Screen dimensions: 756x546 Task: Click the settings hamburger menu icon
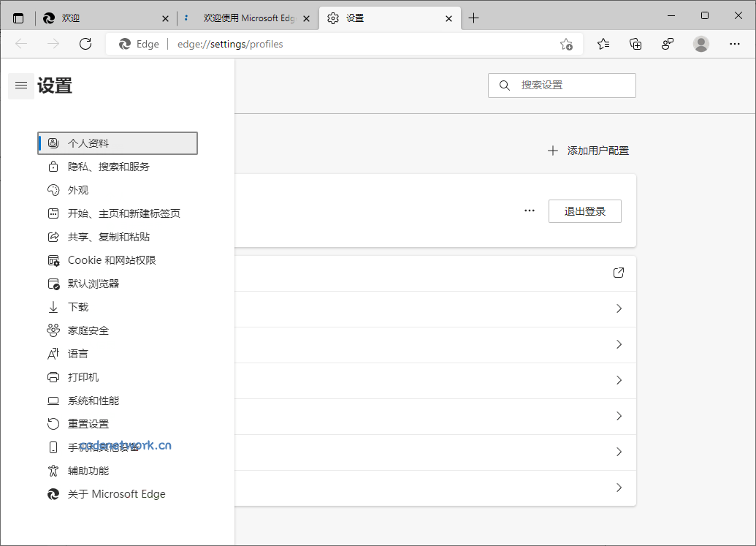(20, 86)
